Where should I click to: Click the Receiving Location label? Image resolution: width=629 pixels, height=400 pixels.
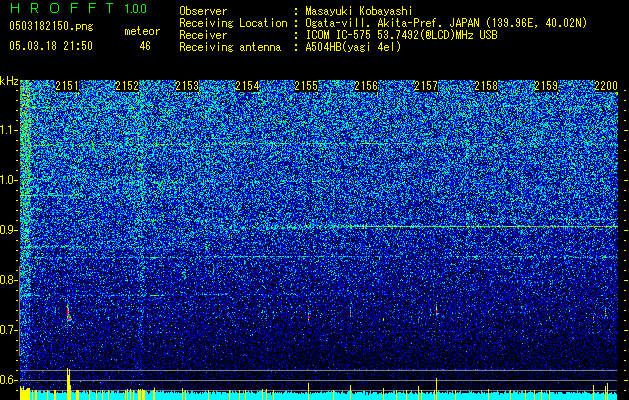tap(233, 23)
